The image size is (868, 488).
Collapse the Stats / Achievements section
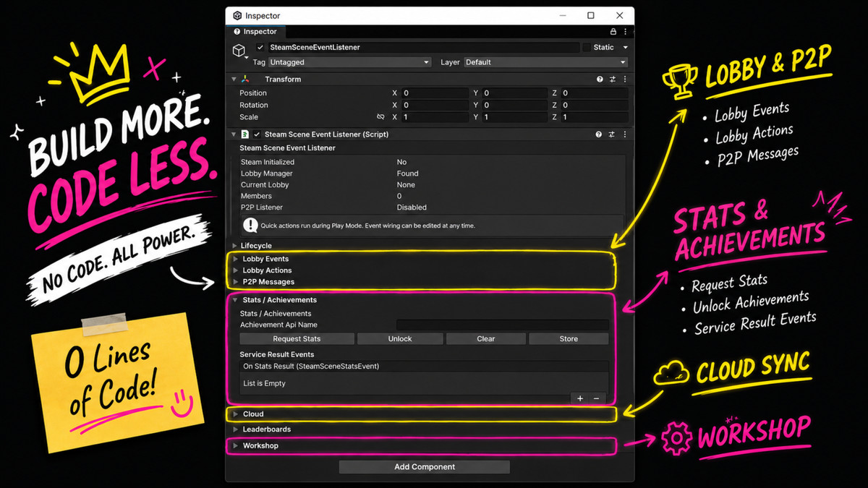pos(236,300)
